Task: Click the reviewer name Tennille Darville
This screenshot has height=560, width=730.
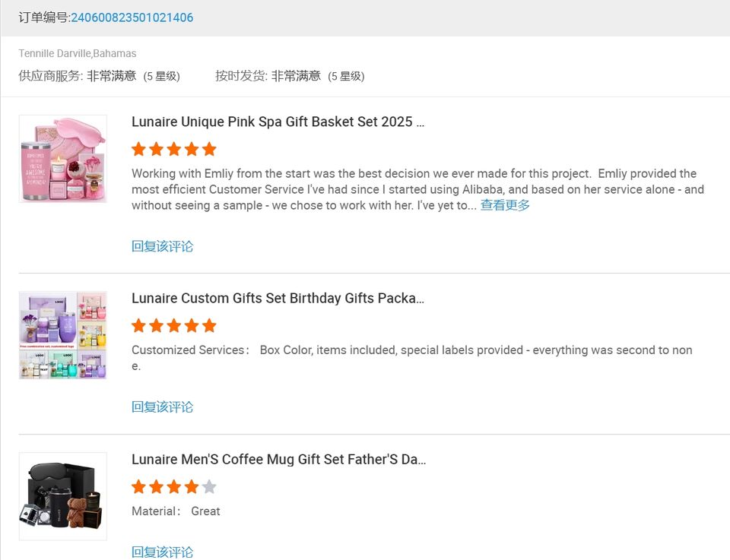Action: (55, 54)
